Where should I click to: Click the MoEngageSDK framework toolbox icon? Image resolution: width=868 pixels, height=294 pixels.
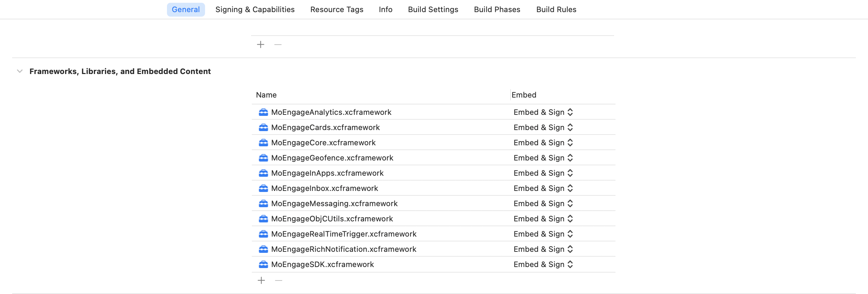pos(263,264)
